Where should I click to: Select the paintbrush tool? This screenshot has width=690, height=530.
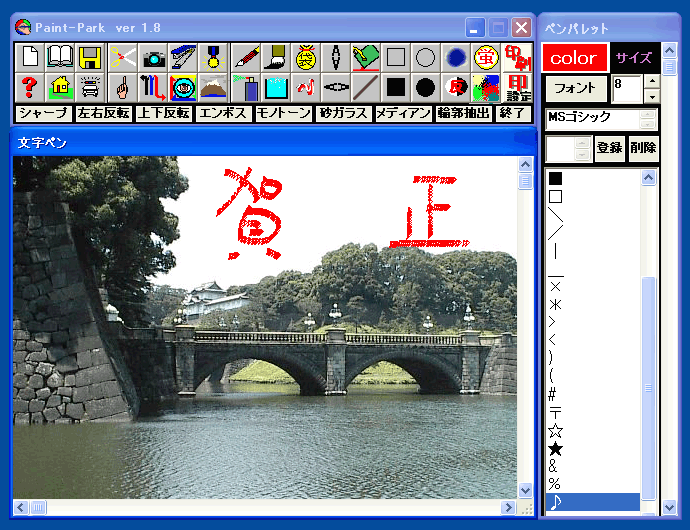(276, 57)
